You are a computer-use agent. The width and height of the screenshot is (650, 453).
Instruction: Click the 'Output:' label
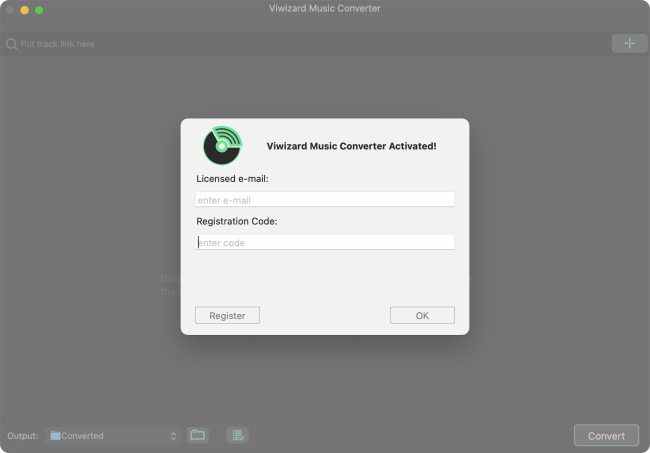click(22, 436)
